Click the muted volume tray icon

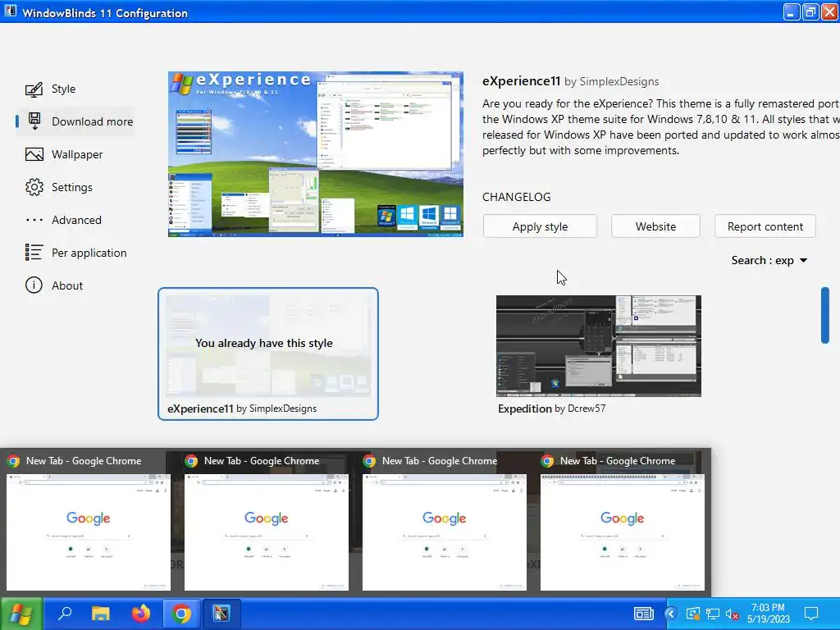733,614
